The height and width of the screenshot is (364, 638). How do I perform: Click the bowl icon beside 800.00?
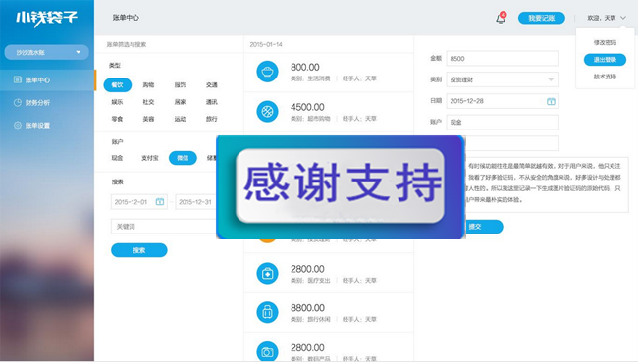[267, 72]
